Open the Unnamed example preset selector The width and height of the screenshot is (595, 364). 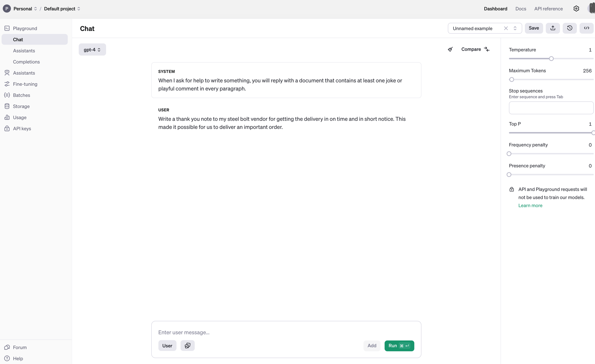[x=485, y=28]
